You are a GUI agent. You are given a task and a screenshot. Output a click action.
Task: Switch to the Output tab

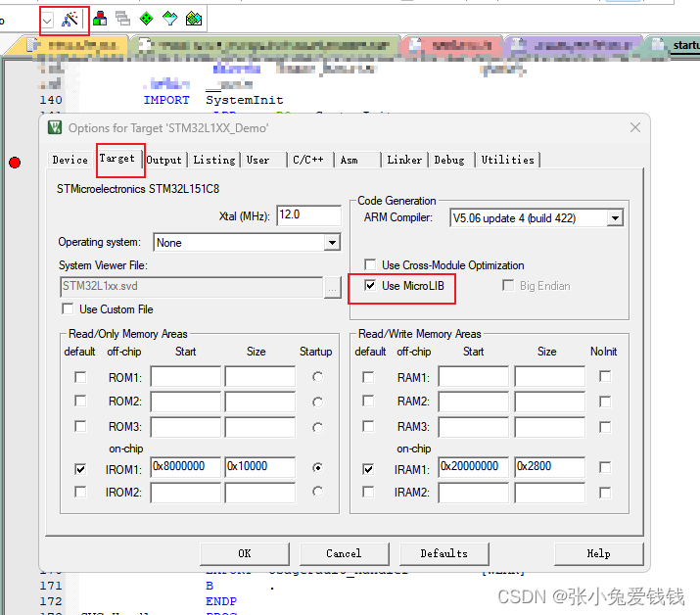click(x=163, y=160)
